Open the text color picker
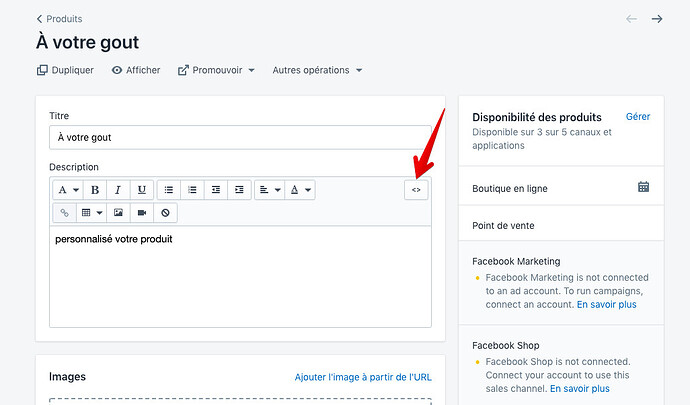Screen dimensions: 690x405 tap(300, 190)
